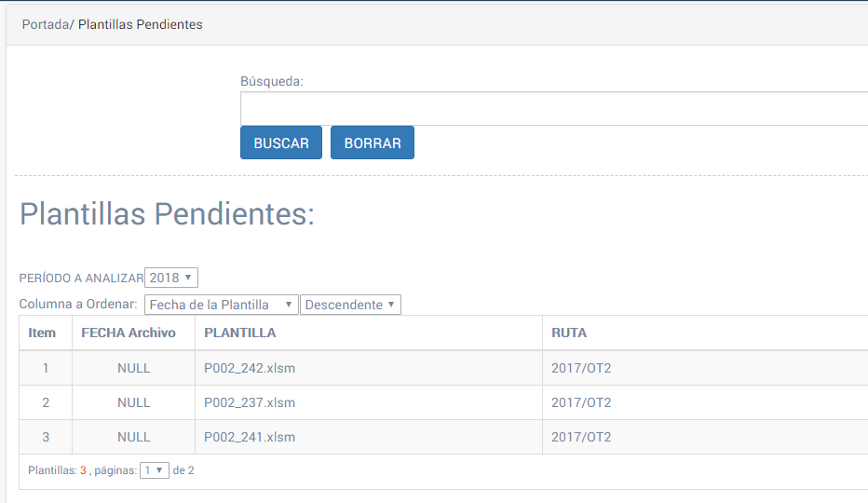Viewport: 868px width, 503px height.
Task: Click the Item column header
Action: 42,333
